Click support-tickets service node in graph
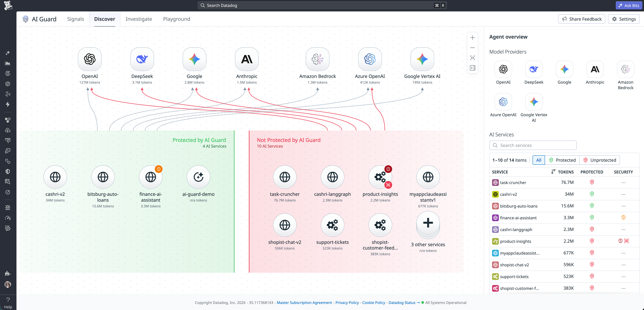Screen dimensions: 644x310 (x=332, y=225)
